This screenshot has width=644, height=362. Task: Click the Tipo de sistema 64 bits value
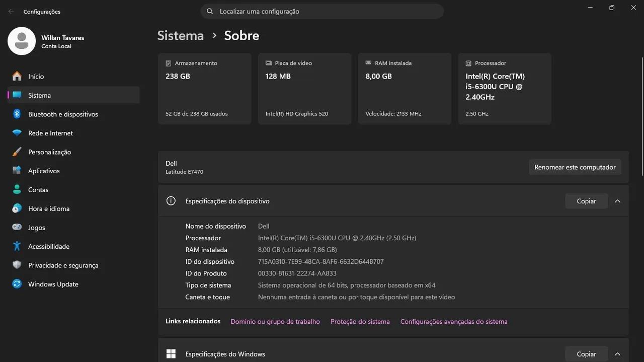tap(347, 285)
